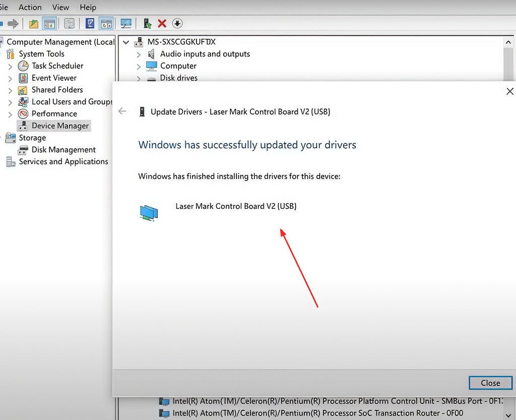Click the Local Users and Groups icon
The width and height of the screenshot is (516, 420).
[x=23, y=102]
